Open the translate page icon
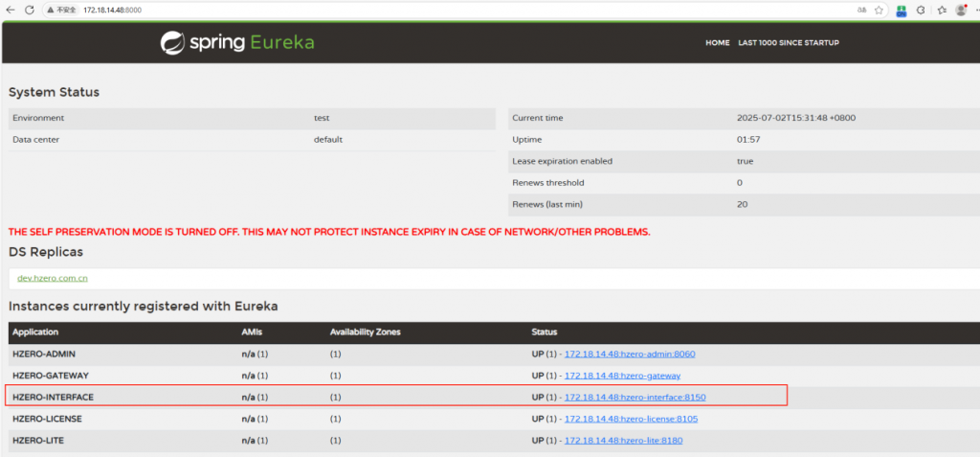The image size is (980, 457). [x=861, y=10]
